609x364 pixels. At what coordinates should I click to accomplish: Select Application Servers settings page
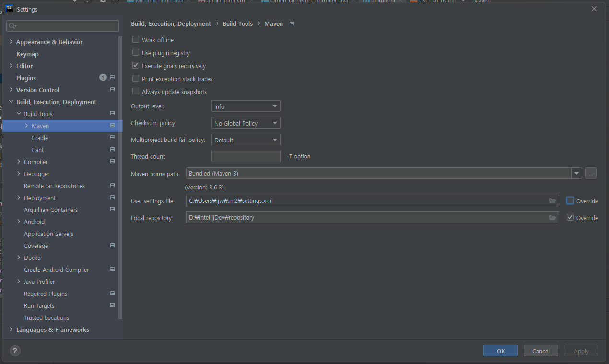pos(48,234)
